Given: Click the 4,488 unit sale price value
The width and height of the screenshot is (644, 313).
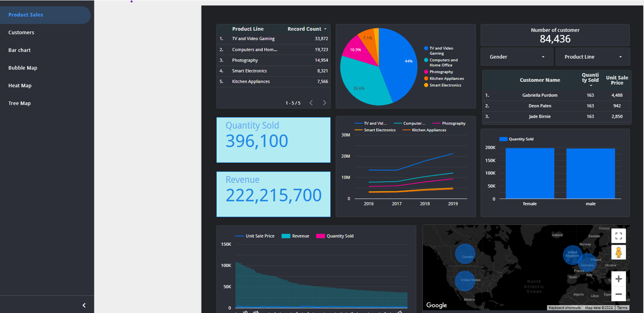Looking at the screenshot, I should pos(617,95).
